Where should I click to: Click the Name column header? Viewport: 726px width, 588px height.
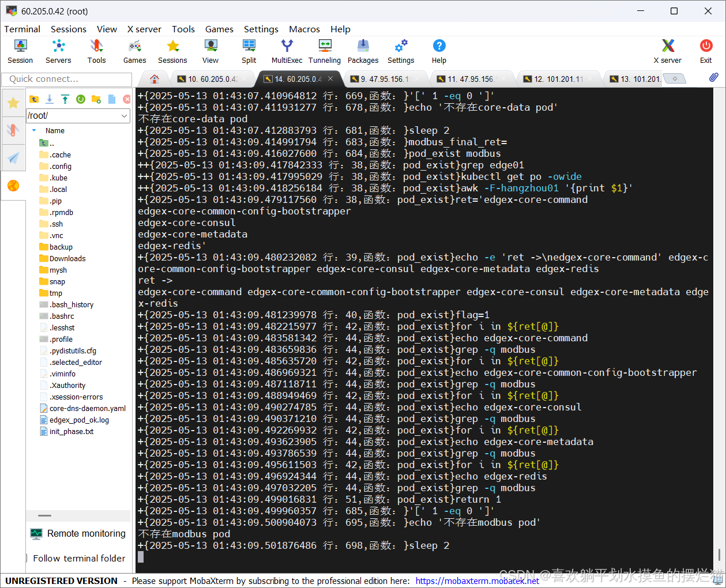point(55,131)
